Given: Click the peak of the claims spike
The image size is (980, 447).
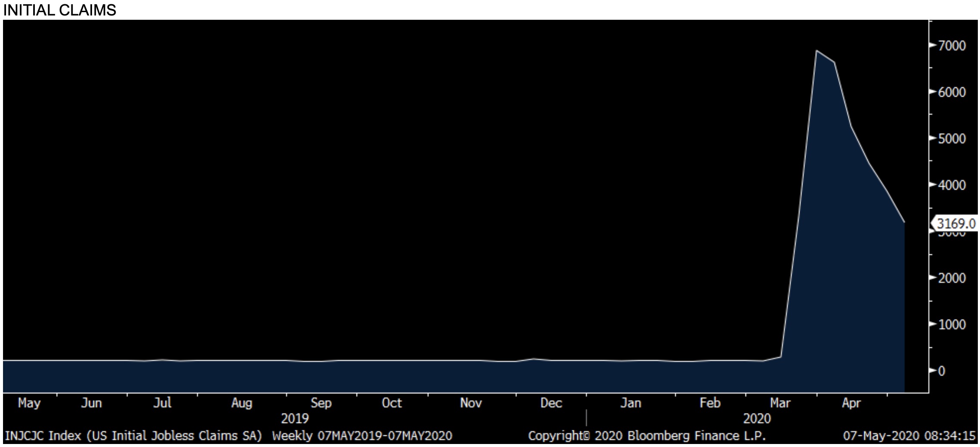Looking at the screenshot, I should (x=817, y=51).
